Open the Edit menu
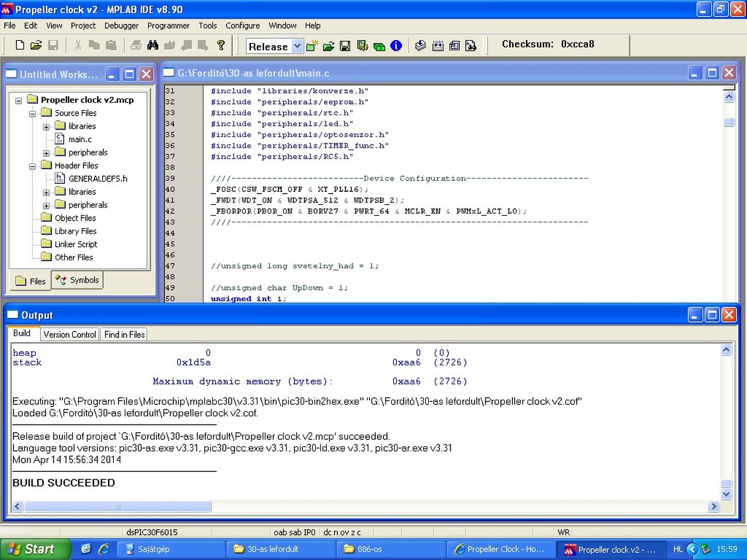Viewport: 747px width, 560px height. (x=31, y=26)
